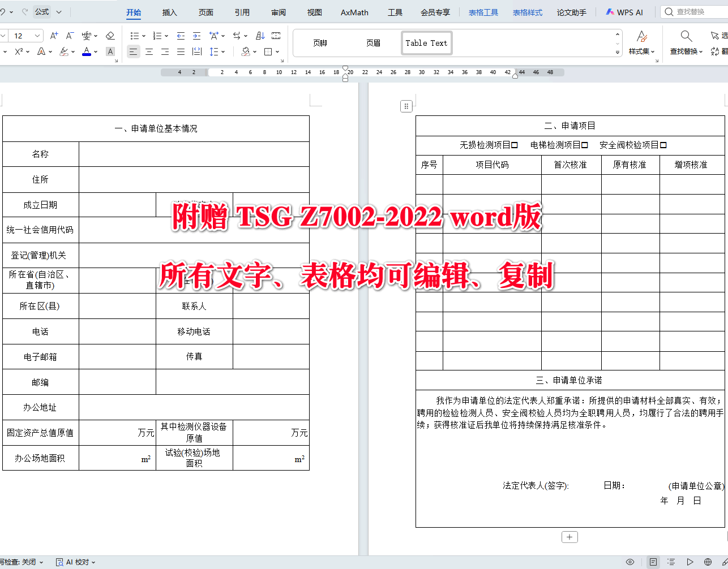
Task: Expand the bulleted list options arrow
Action: point(144,36)
